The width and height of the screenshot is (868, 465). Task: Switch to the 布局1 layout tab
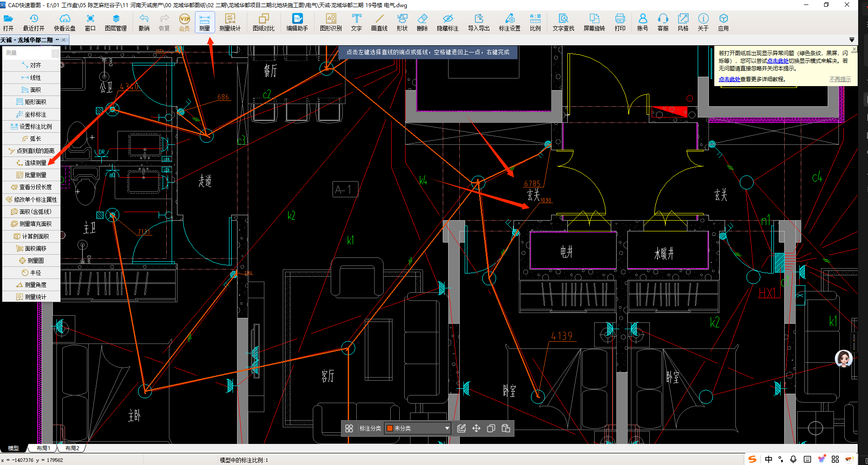pos(43,448)
